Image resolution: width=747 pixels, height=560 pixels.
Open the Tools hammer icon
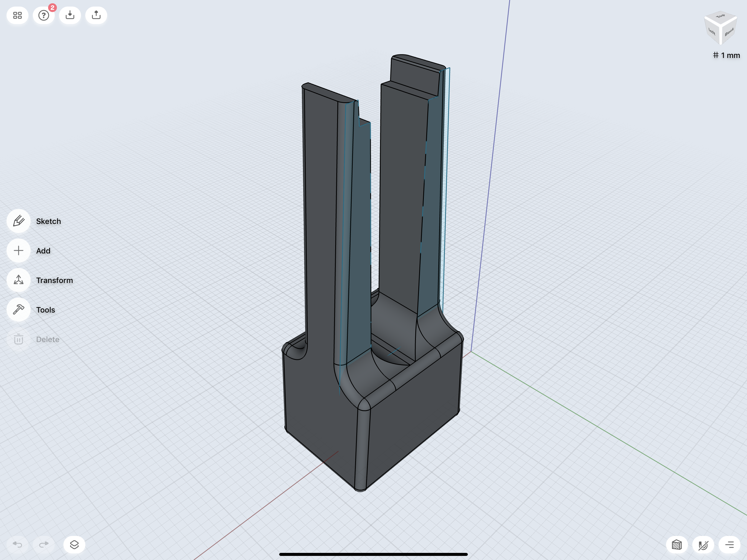pyautogui.click(x=19, y=310)
